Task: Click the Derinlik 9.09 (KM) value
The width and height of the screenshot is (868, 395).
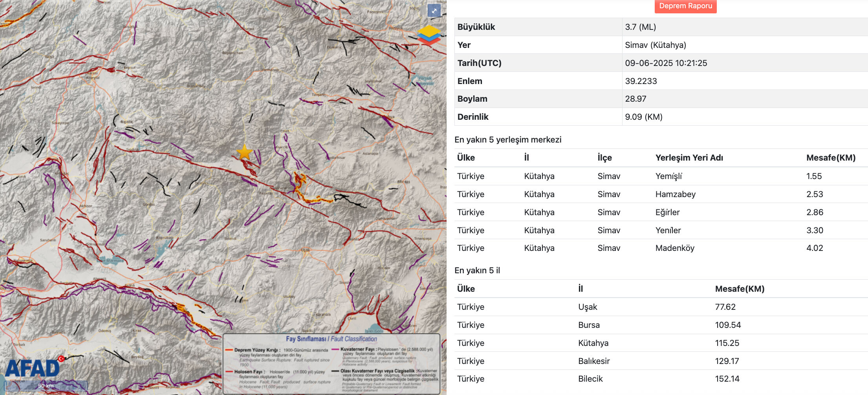Action: [x=643, y=117]
